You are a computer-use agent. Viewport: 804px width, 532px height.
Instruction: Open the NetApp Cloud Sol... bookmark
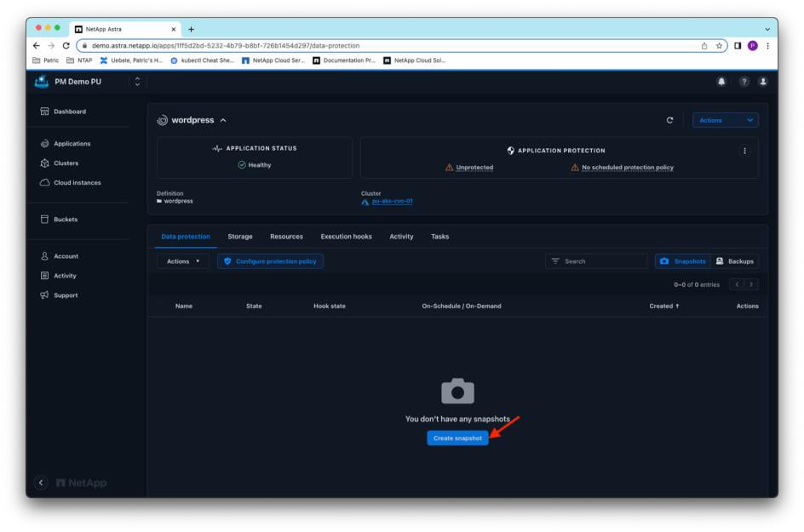[x=414, y=60]
